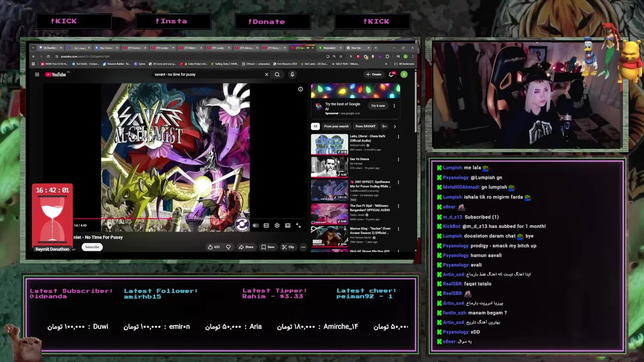The height and width of the screenshot is (362, 644).
Task: Open options menu for Leito Chera Rafti video
Action: click(x=398, y=136)
